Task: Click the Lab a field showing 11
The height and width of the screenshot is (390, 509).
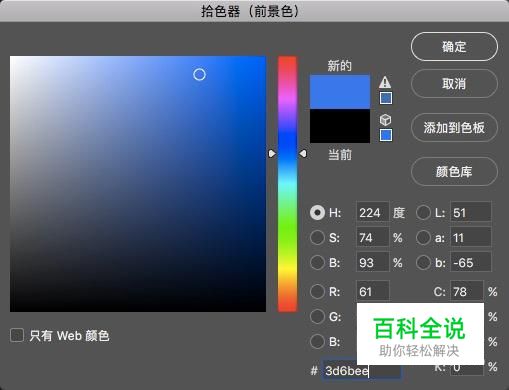Action: tap(471, 238)
